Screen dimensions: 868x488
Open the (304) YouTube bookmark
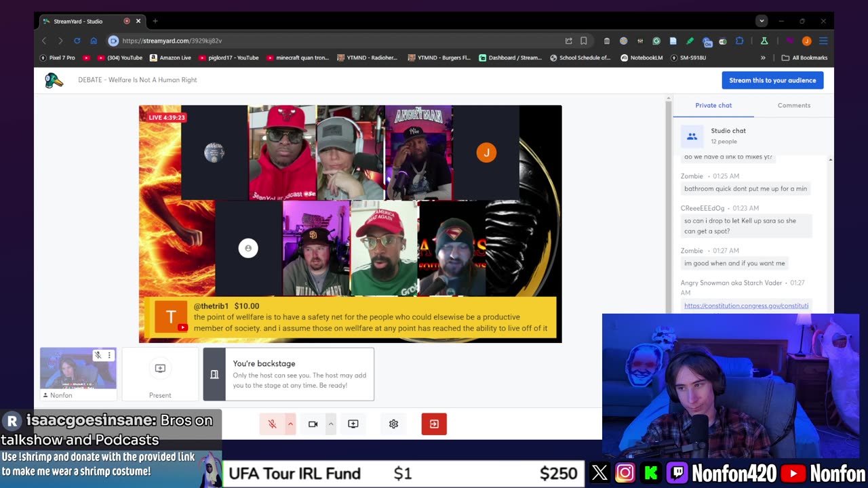[x=120, y=58]
